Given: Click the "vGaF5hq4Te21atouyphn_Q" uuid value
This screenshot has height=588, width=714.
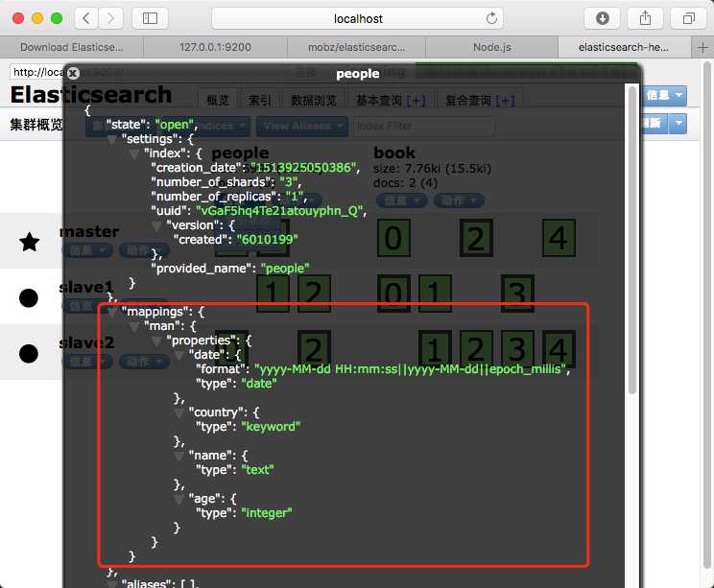Looking at the screenshot, I should (279, 211).
